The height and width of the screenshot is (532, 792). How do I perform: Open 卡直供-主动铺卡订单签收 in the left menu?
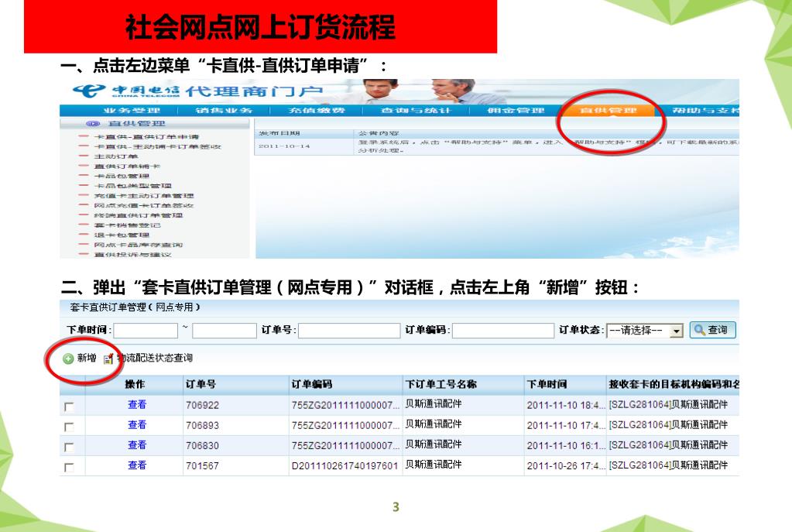click(158, 146)
